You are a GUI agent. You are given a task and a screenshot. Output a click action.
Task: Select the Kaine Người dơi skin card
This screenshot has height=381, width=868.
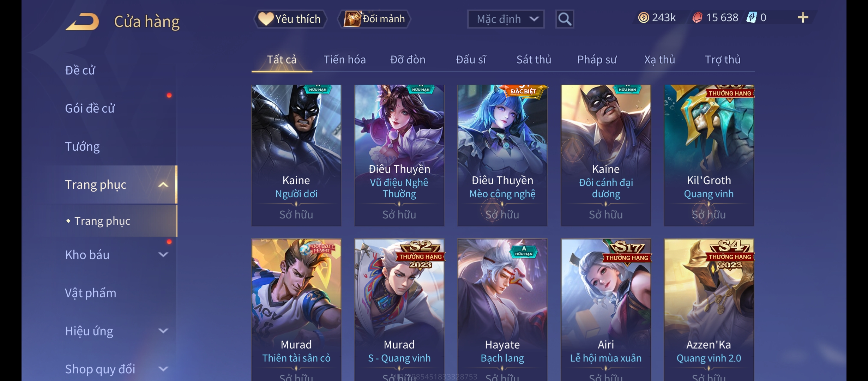click(296, 155)
